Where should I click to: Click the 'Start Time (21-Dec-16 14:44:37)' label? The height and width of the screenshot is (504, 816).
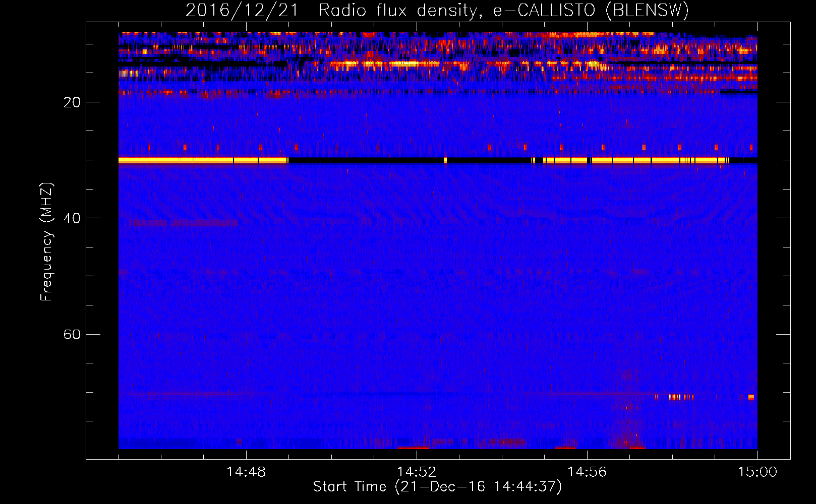click(x=437, y=487)
